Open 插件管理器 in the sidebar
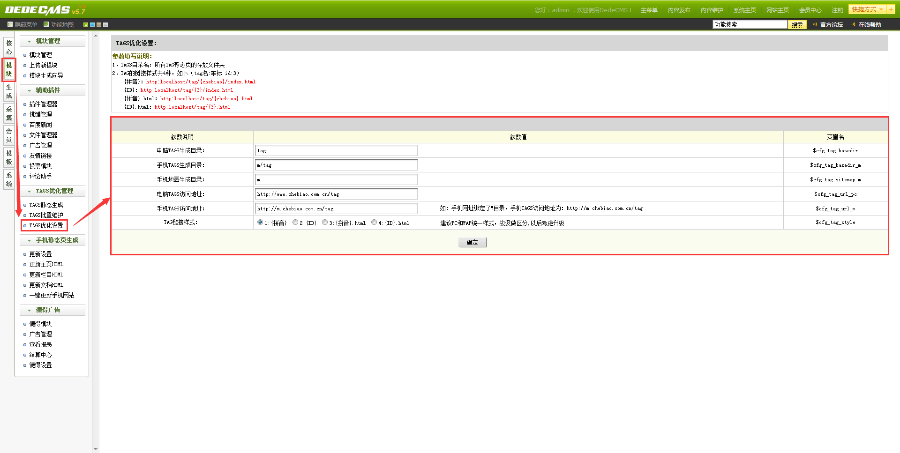The image size is (900, 453). (x=43, y=104)
